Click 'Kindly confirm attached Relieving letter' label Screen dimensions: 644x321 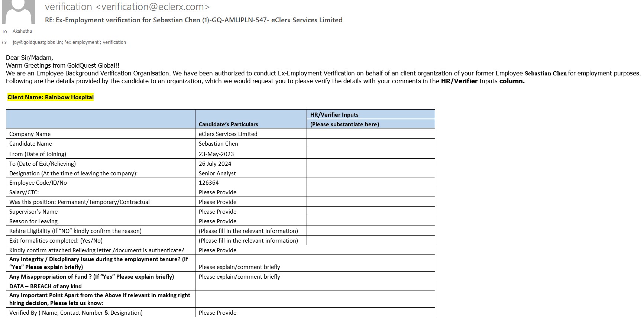click(x=97, y=250)
